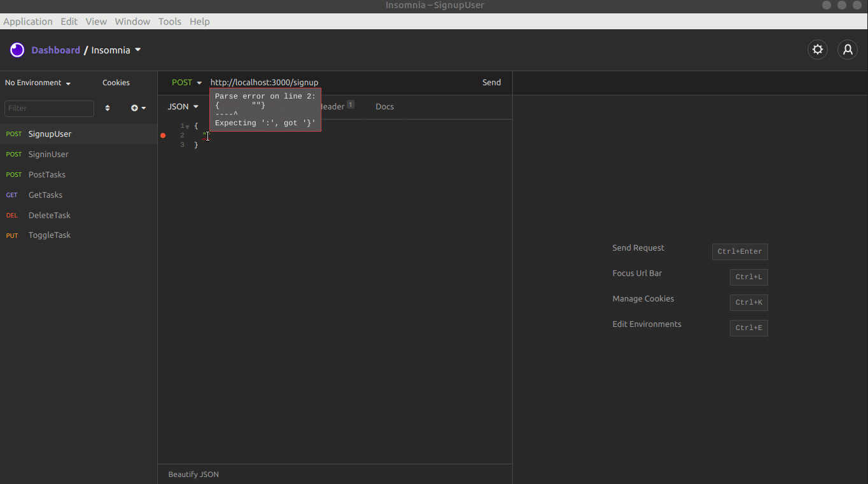This screenshot has width=868, height=484.
Task: Open the Application menu
Action: click(28, 21)
